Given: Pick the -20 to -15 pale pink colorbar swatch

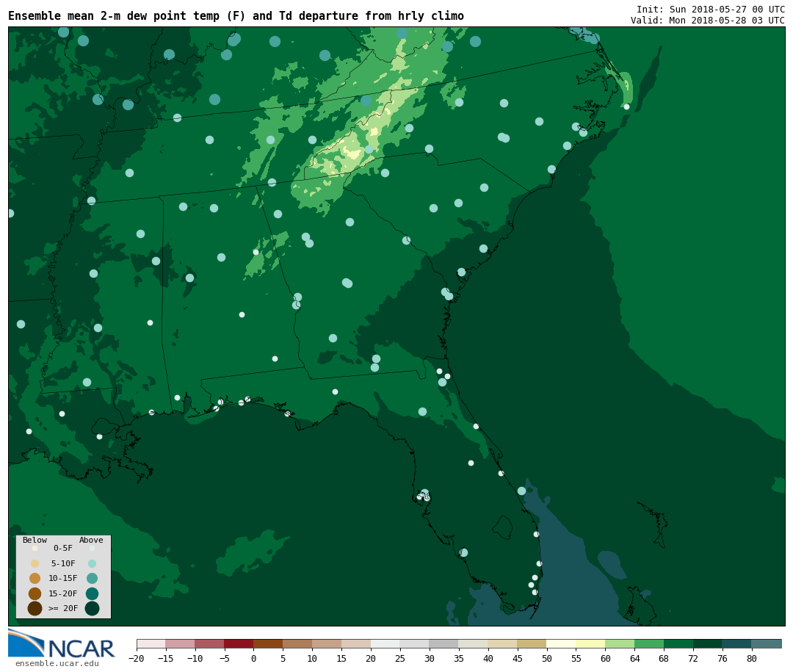Looking at the screenshot, I should tap(151, 643).
